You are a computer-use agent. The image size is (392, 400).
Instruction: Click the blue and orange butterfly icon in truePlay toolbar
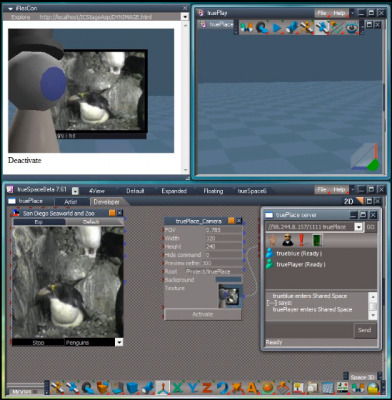click(x=246, y=28)
